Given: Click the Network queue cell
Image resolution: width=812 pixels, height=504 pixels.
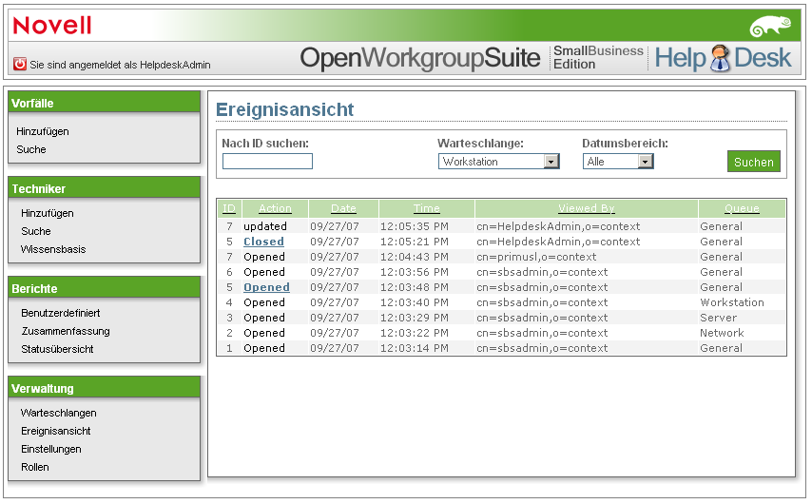Looking at the screenshot, I should [x=722, y=333].
